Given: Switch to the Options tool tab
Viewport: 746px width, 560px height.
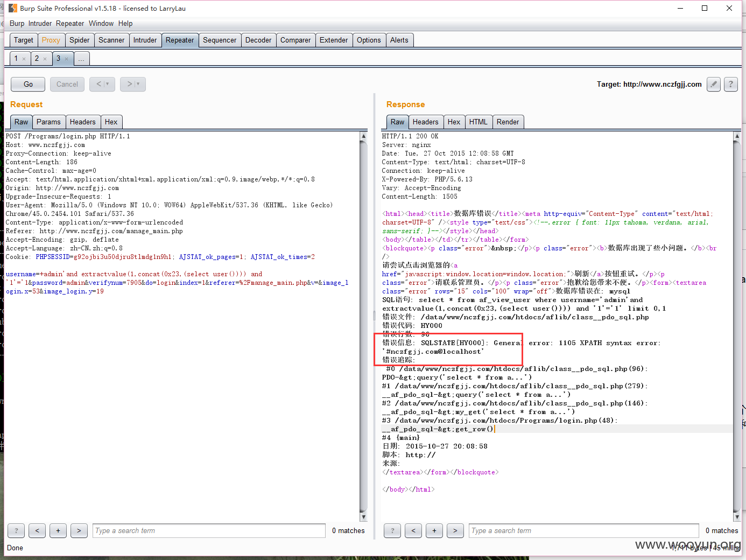Looking at the screenshot, I should point(369,40).
